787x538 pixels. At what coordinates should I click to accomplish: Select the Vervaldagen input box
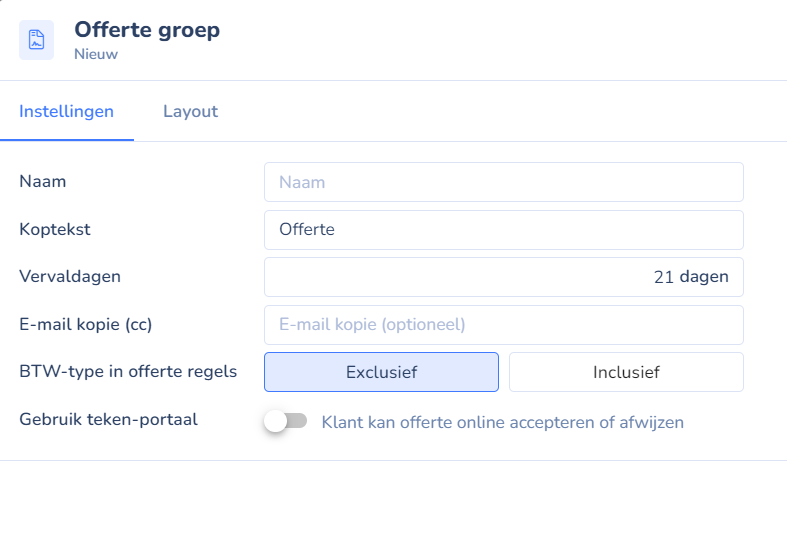tap(503, 277)
